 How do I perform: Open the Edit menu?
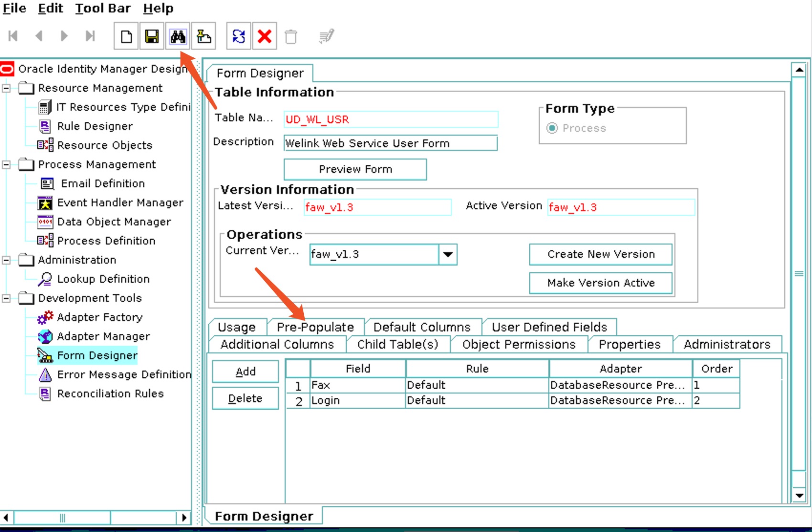pyautogui.click(x=51, y=8)
